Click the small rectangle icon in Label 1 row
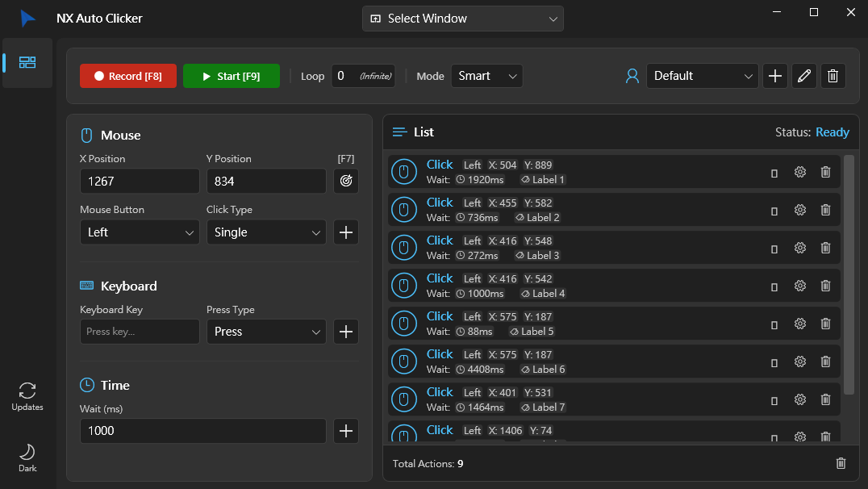Screen dimensions: 868x489 pos(774,173)
